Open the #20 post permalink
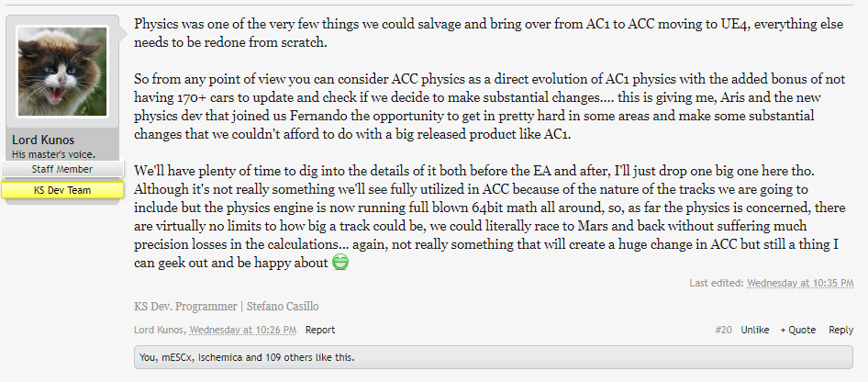Screen dimensions: 868x382 tap(723, 330)
